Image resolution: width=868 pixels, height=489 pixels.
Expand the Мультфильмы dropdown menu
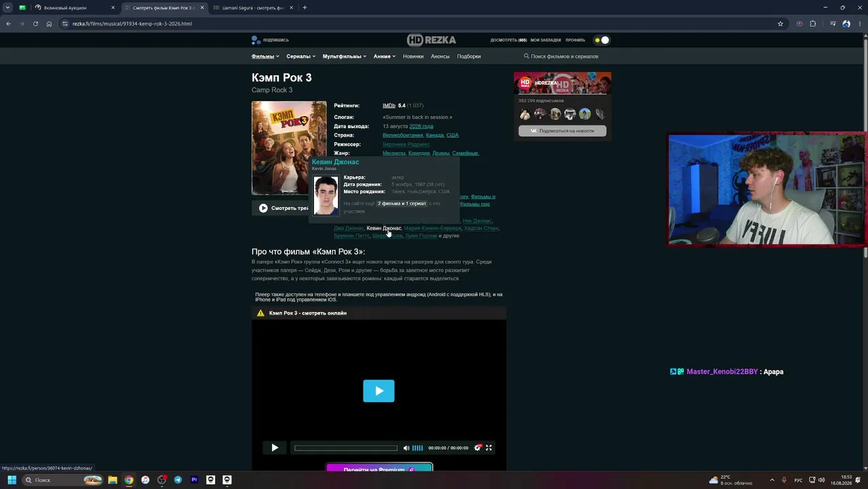tap(345, 56)
